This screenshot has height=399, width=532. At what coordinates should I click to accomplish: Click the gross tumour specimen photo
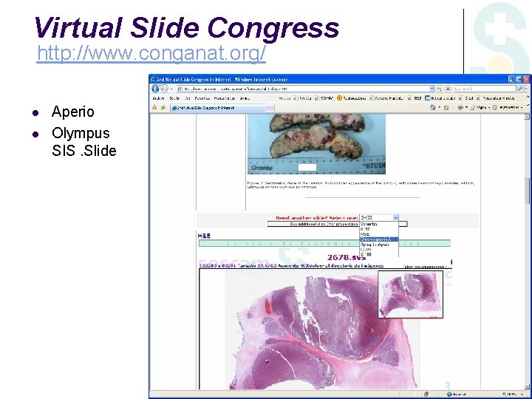316,144
